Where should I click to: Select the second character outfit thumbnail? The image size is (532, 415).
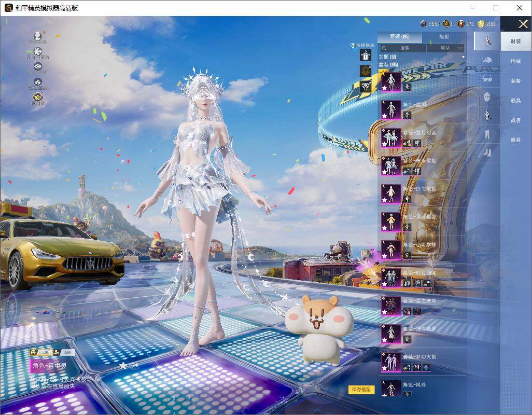[391, 109]
